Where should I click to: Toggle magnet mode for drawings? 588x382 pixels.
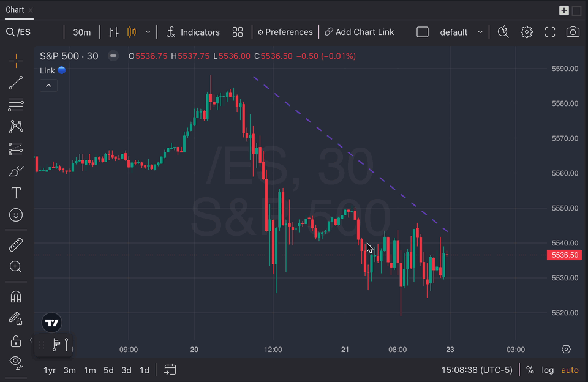tap(16, 297)
